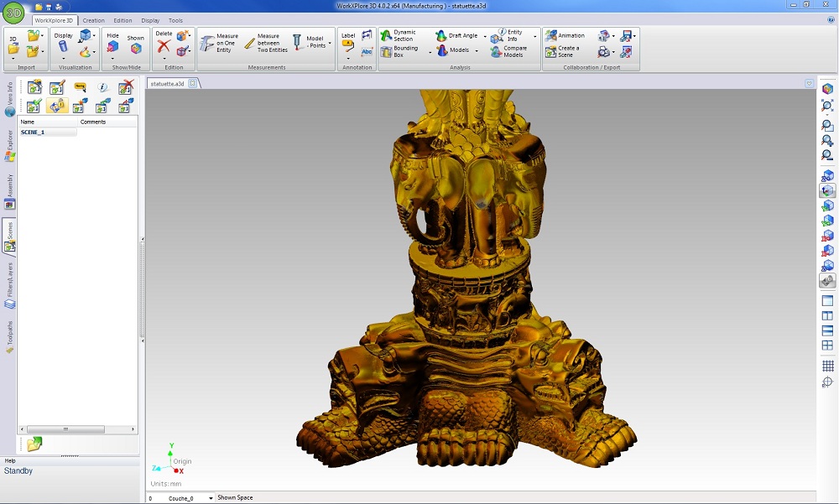
Task: Open the Explorer side panel tab
Action: [9, 144]
